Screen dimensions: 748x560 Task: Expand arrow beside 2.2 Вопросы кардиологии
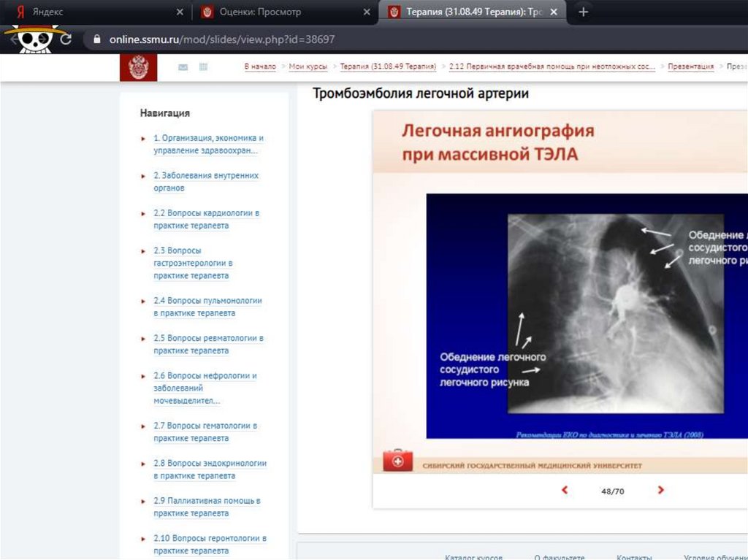point(143,214)
